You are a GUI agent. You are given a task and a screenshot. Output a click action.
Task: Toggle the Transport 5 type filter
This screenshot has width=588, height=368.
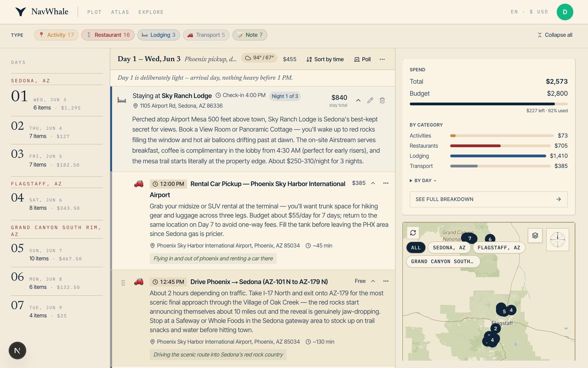(206, 35)
